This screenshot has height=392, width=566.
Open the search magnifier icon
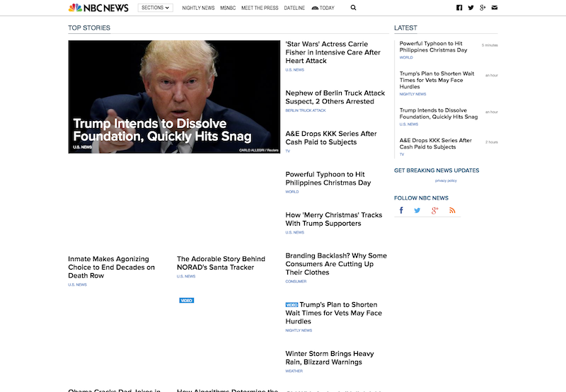tap(354, 8)
